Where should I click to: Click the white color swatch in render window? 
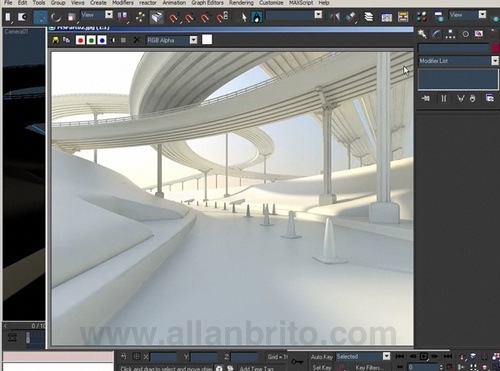pyautogui.click(x=207, y=40)
